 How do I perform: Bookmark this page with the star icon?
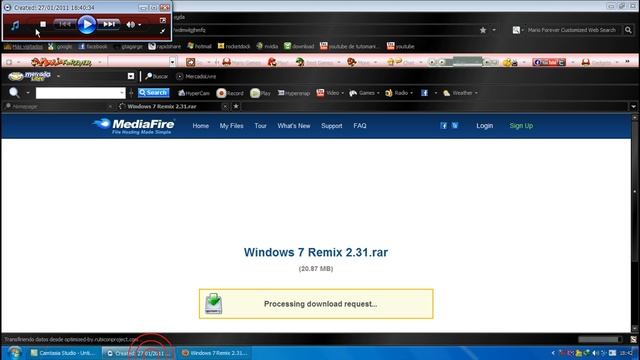(483, 30)
